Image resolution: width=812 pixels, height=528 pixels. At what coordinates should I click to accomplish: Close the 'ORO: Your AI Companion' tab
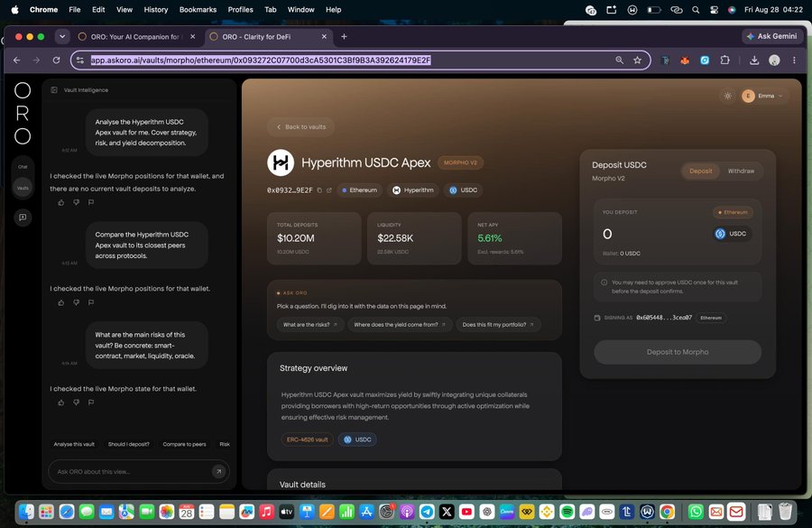[x=193, y=37]
